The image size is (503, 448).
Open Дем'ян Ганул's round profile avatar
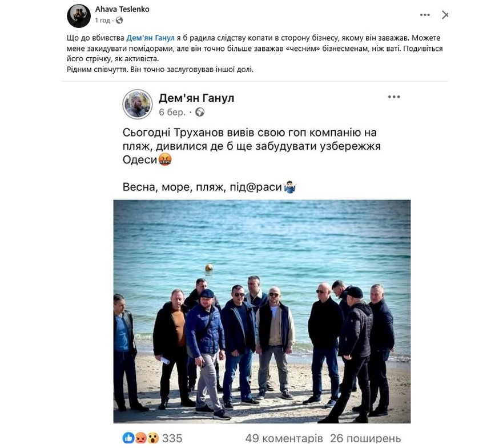pyautogui.click(x=137, y=105)
